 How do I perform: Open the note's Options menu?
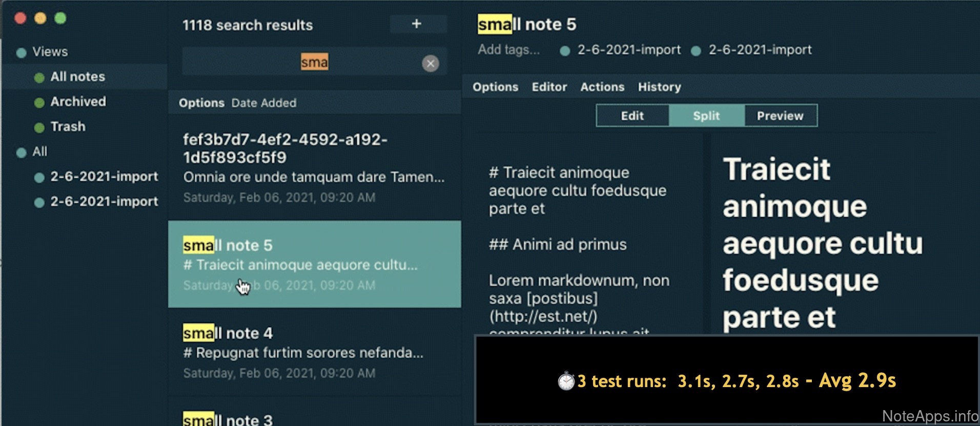click(495, 87)
